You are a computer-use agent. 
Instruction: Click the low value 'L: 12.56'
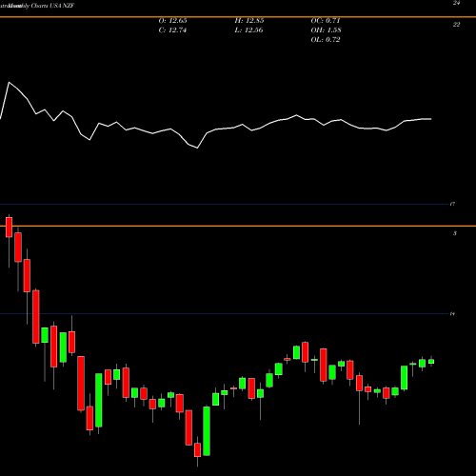click(249, 30)
